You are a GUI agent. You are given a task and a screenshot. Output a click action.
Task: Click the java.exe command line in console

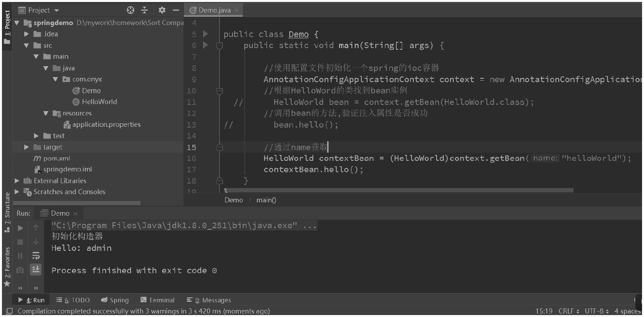(184, 225)
